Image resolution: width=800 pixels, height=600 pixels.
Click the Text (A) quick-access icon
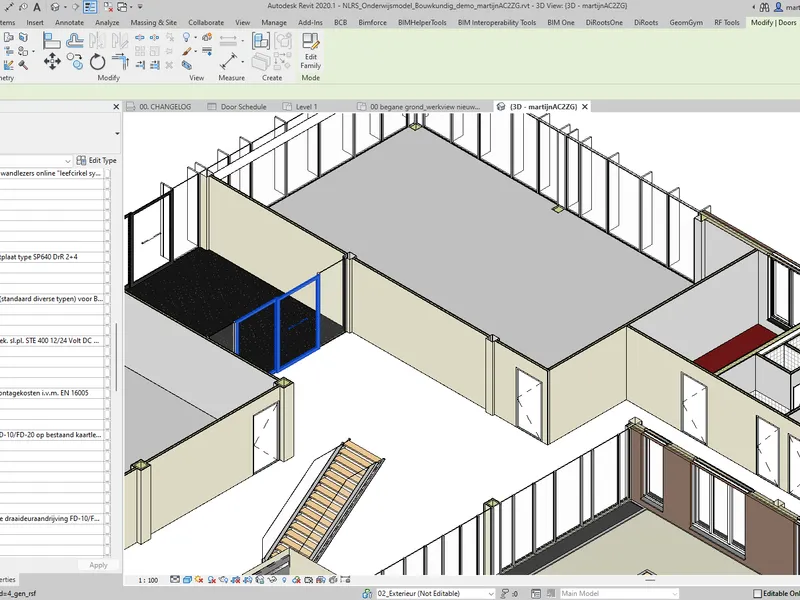coord(37,7)
